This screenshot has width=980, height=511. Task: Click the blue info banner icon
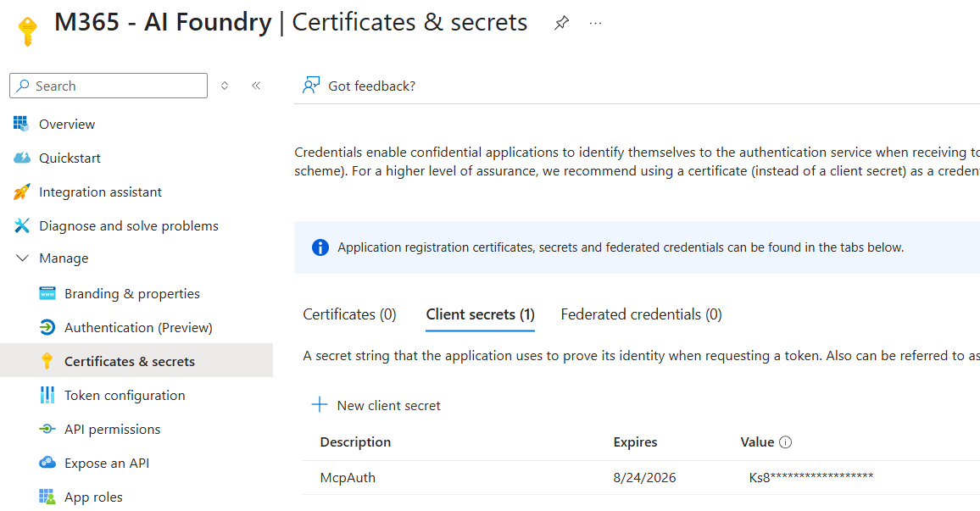(320, 247)
